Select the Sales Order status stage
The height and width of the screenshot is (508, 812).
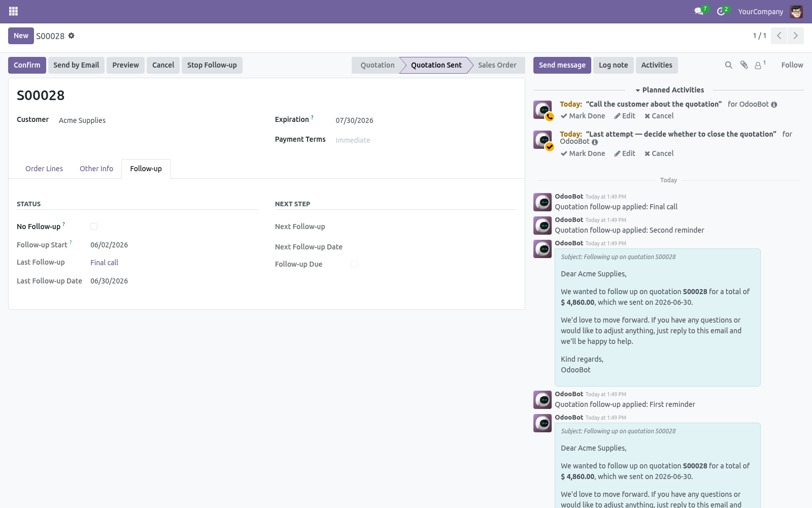click(x=497, y=65)
